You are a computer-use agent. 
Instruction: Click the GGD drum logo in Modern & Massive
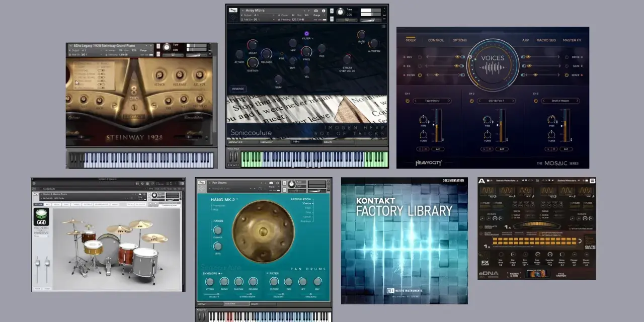coord(41,217)
